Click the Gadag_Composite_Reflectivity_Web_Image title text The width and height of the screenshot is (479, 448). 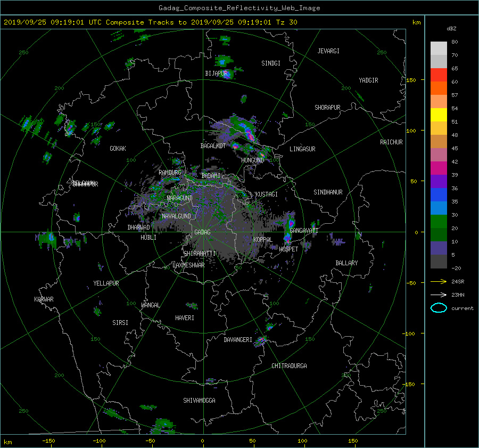click(x=239, y=8)
